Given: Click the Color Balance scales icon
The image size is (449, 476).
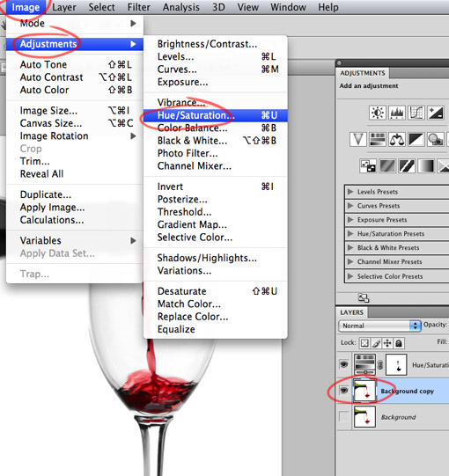Looking at the screenshot, I should pos(397,140).
